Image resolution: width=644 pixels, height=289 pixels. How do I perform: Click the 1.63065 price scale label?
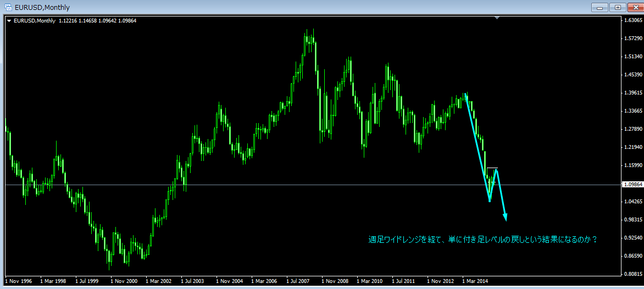point(633,20)
